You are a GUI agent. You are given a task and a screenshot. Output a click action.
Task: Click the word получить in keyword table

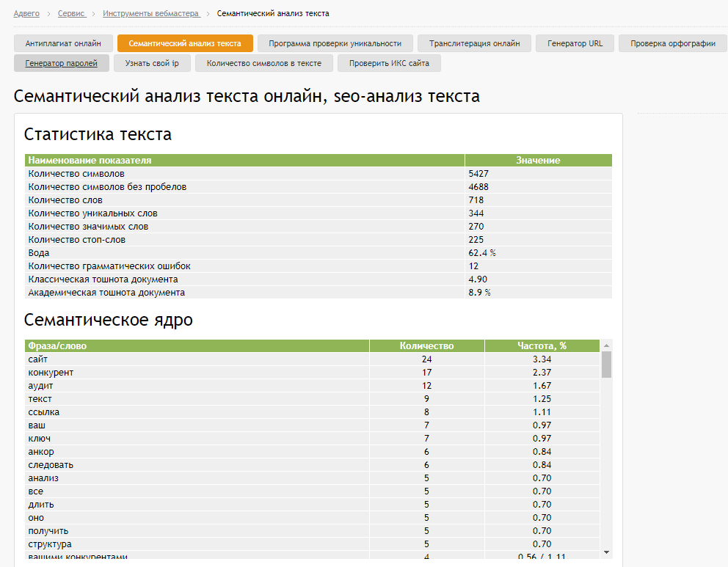pos(48,531)
